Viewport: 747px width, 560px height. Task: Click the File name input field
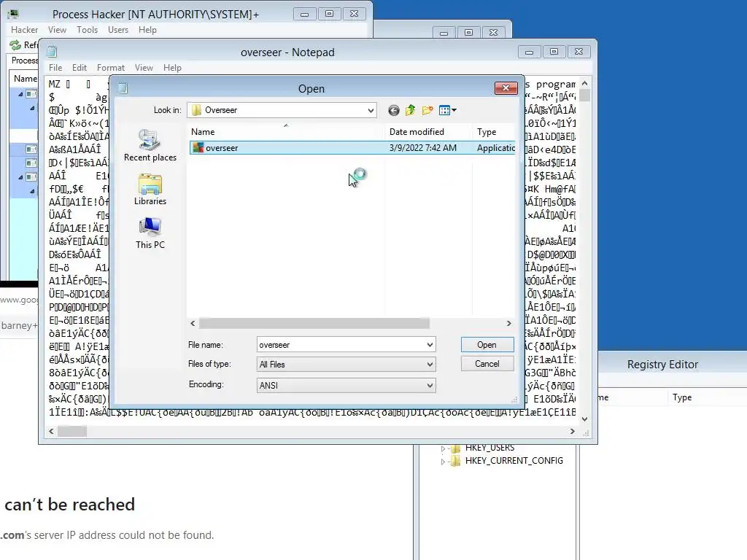(341, 345)
